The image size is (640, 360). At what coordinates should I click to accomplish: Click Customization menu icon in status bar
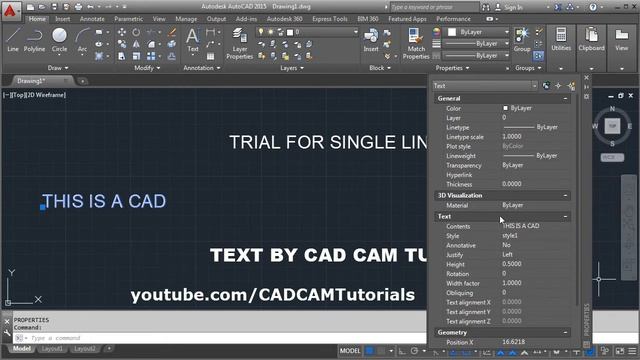click(x=632, y=351)
